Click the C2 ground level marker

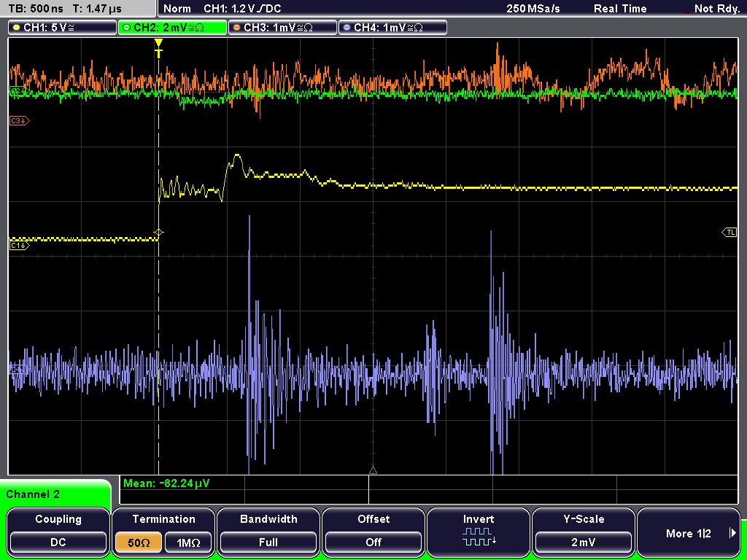click(x=18, y=90)
